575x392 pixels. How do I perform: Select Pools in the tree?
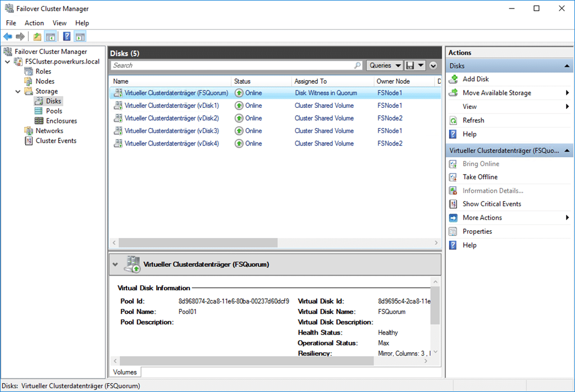[54, 111]
